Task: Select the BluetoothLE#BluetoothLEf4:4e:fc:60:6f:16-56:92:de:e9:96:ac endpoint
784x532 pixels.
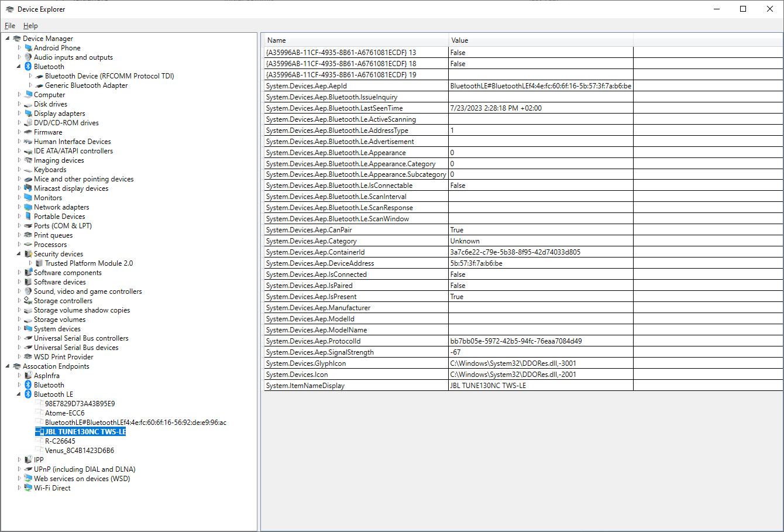Action: 135,423
